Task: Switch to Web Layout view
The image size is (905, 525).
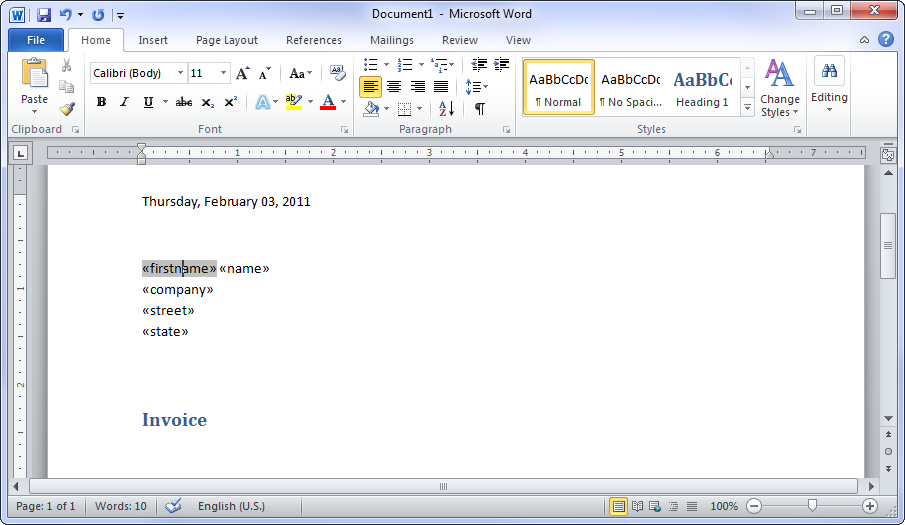Action: point(655,507)
